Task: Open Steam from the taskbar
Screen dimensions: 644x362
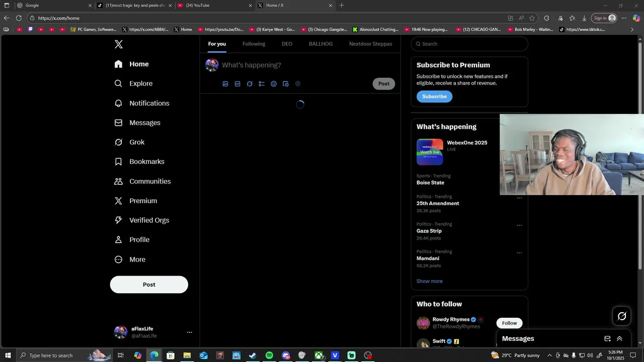Action: (x=253, y=355)
